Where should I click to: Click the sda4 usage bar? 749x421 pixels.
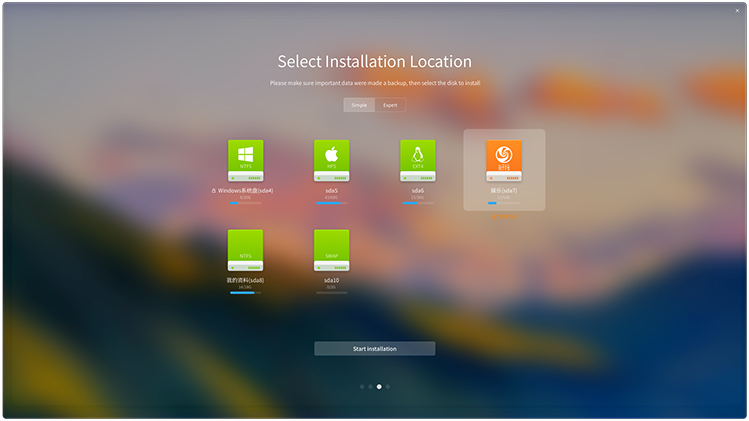pyautogui.click(x=246, y=203)
